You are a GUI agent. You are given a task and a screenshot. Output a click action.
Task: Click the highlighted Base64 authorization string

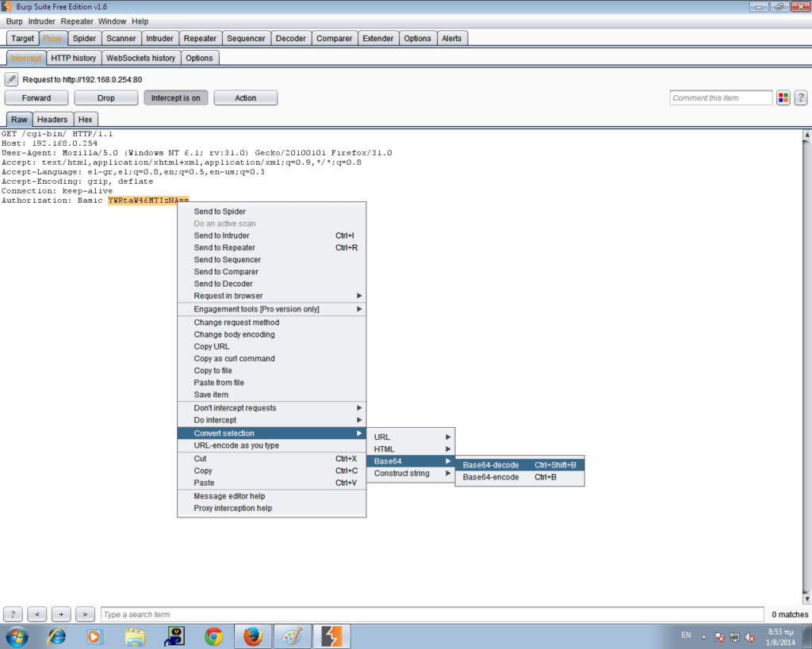tap(148, 200)
